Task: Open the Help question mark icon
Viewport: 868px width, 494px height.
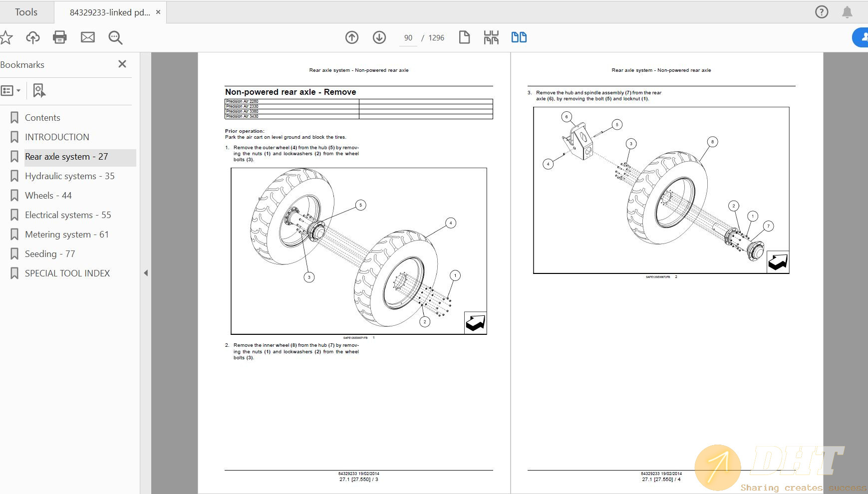Action: coord(822,12)
